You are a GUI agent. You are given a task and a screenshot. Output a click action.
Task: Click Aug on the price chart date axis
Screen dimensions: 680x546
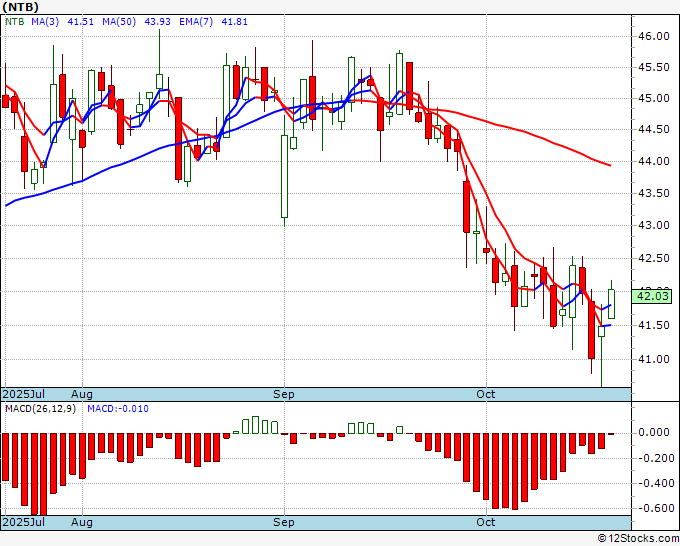tap(82, 394)
